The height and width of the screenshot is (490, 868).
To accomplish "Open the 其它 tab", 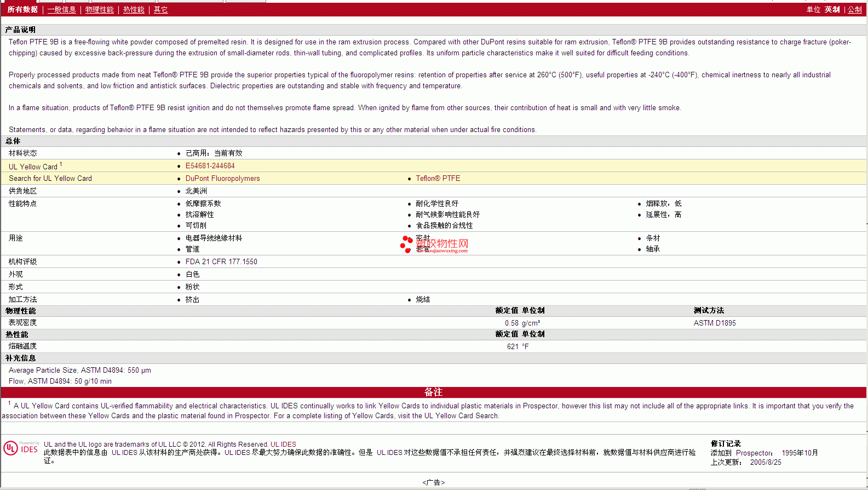I will click(x=161, y=10).
